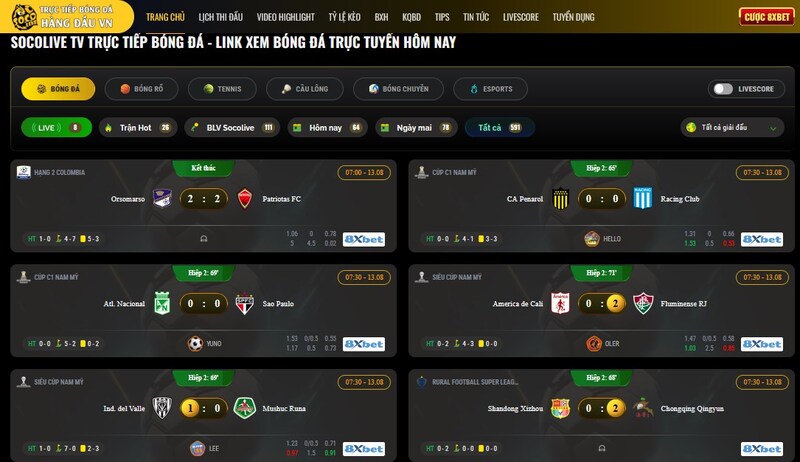Select the Bóng rổ sport tab
Image resolution: width=800 pixels, height=462 pixels.
(141, 89)
